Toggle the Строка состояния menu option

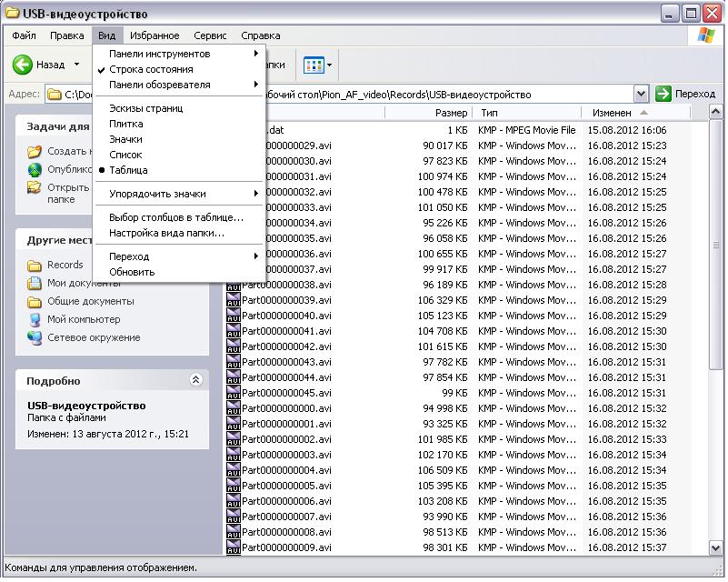tap(151, 69)
